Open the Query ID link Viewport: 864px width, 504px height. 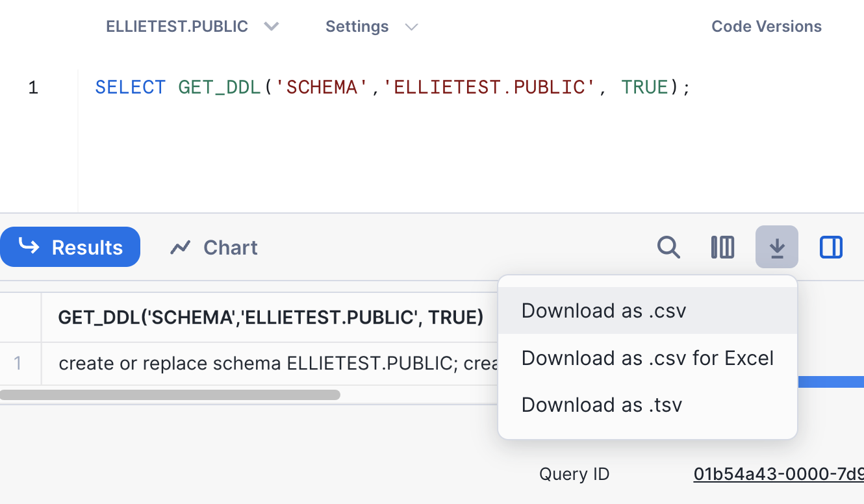[x=778, y=474]
